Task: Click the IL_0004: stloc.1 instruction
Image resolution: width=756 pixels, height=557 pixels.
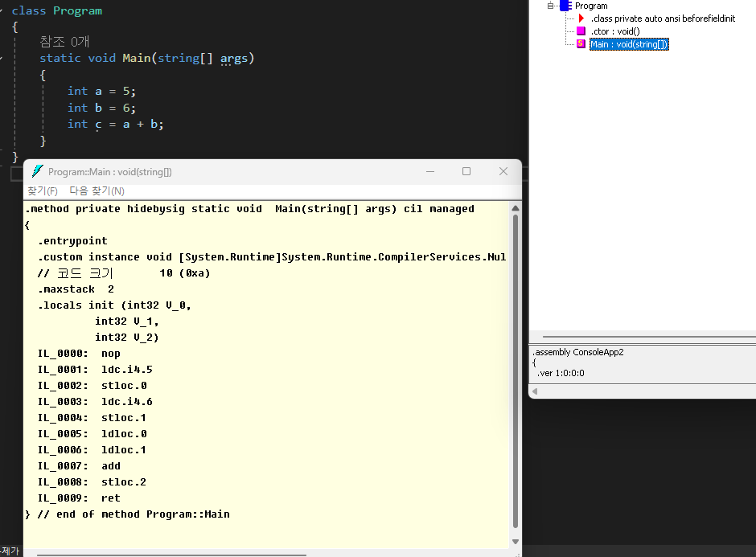Action: (x=92, y=418)
